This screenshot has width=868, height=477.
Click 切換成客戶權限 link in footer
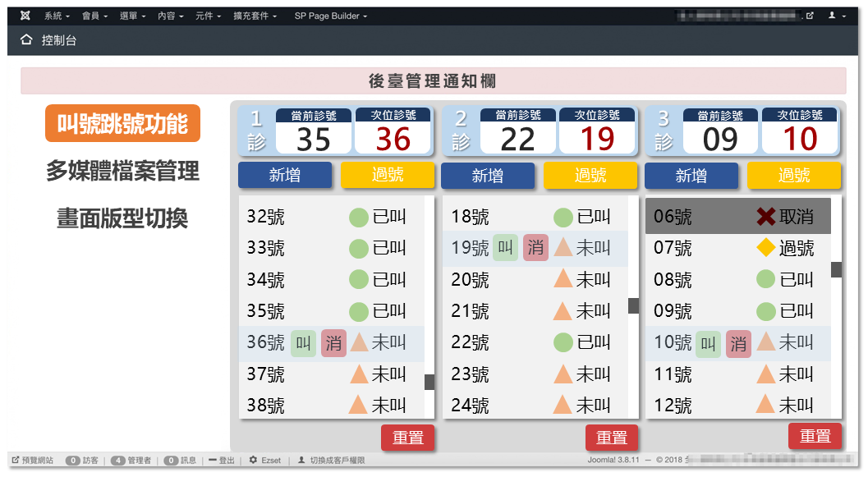click(331, 460)
